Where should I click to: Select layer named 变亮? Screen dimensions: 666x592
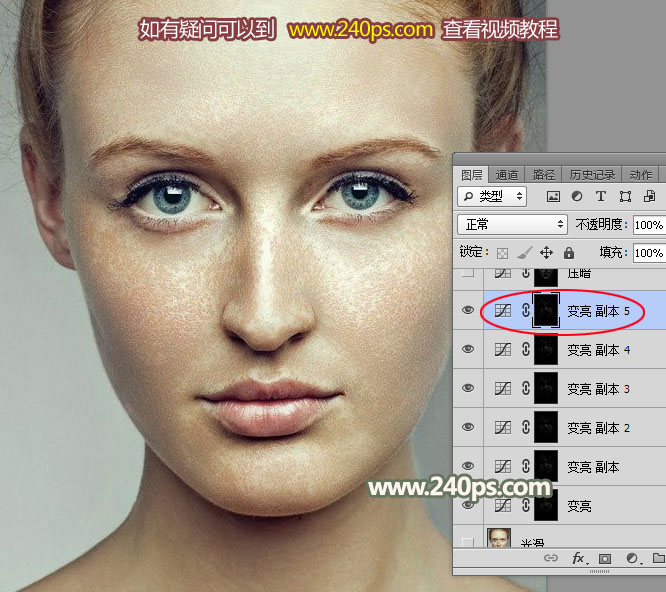[x=579, y=506]
